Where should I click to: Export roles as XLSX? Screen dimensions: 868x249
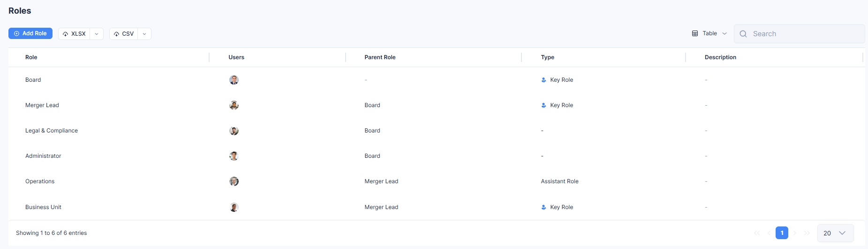point(74,34)
